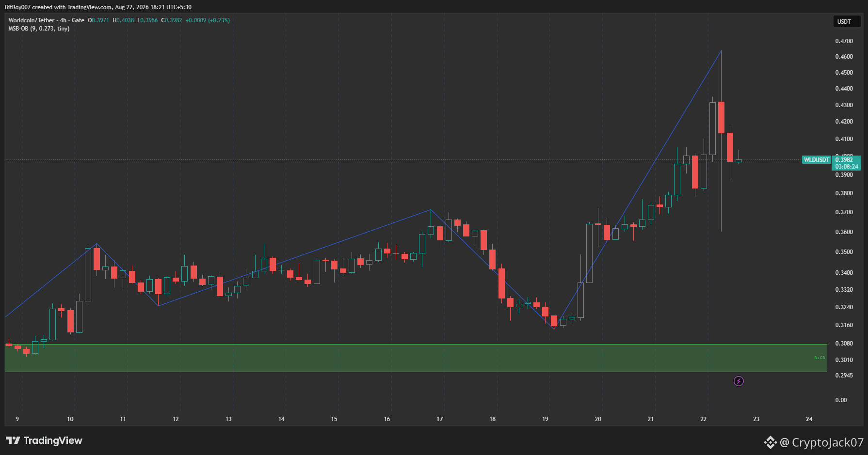Click date 14 on the time axis
Image resolution: width=868 pixels, height=455 pixels.
click(281, 419)
